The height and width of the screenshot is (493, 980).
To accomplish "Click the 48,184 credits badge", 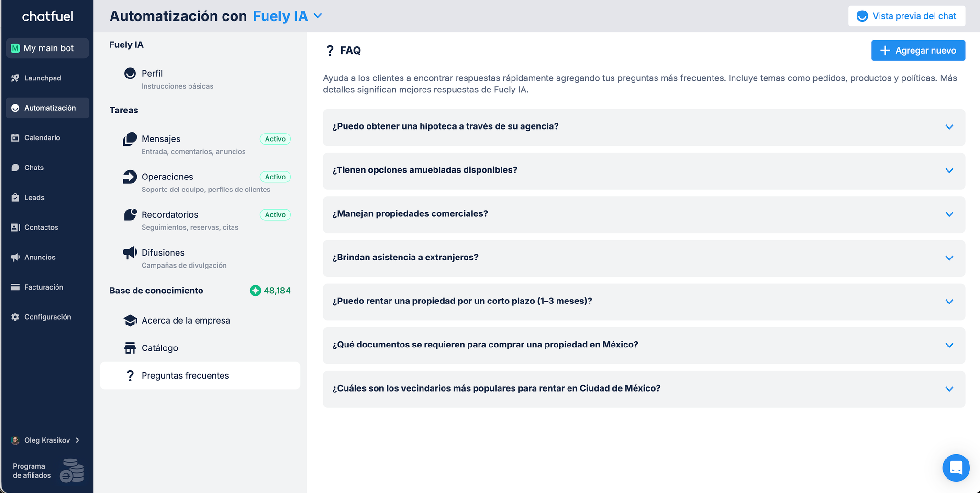I will pos(270,291).
